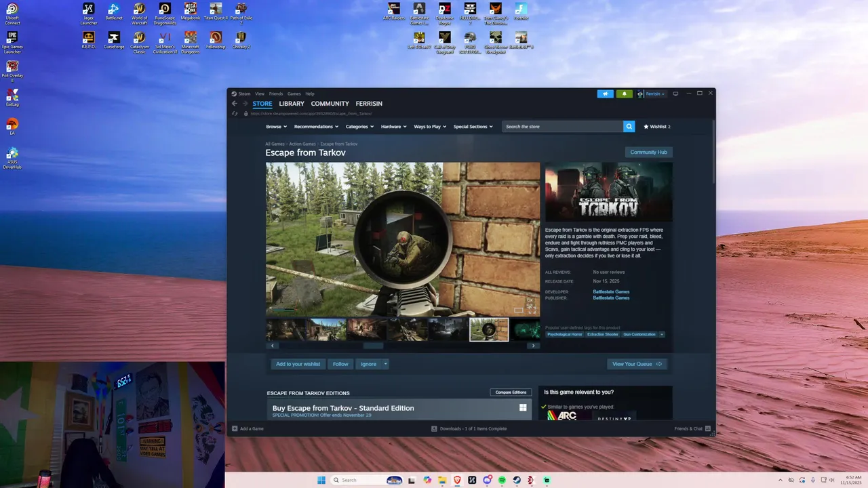Image resolution: width=868 pixels, height=488 pixels.
Task: Select ASUS DriverHub desktop icon
Action: [x=12, y=158]
